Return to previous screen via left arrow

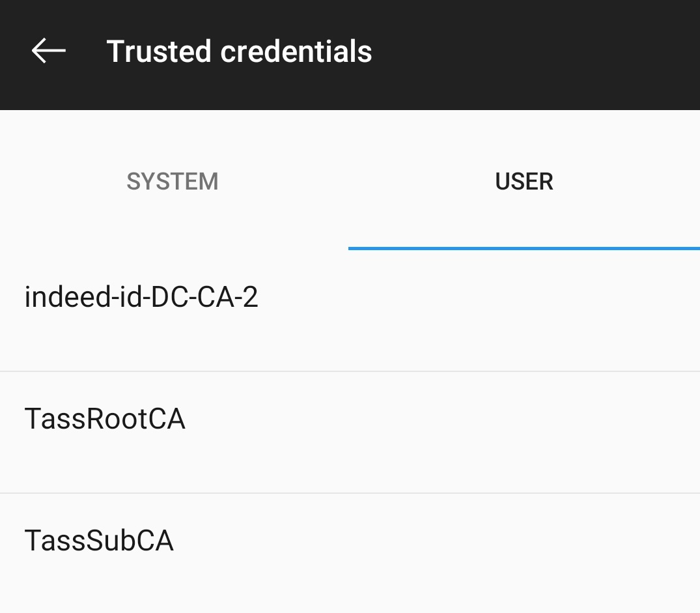[48, 51]
